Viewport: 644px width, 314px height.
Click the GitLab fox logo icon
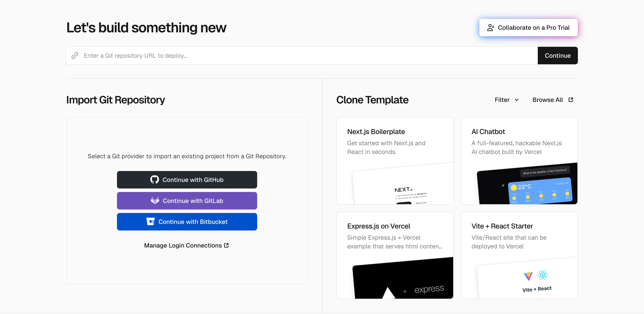155,201
